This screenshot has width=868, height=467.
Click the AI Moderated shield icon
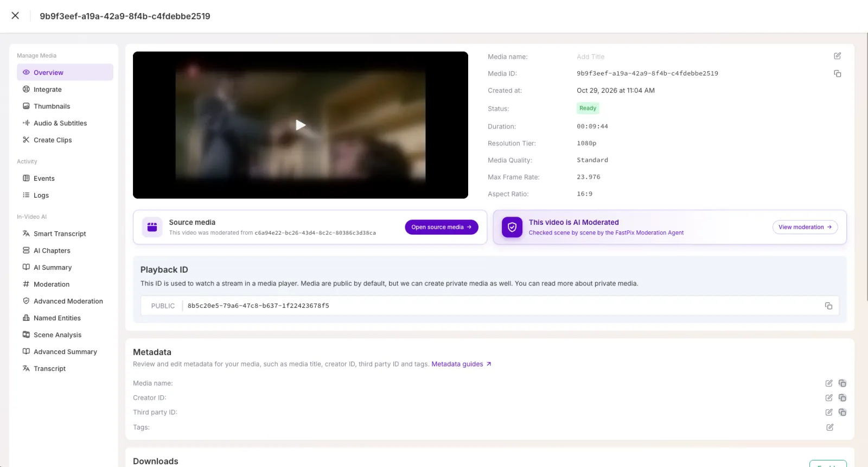512,227
